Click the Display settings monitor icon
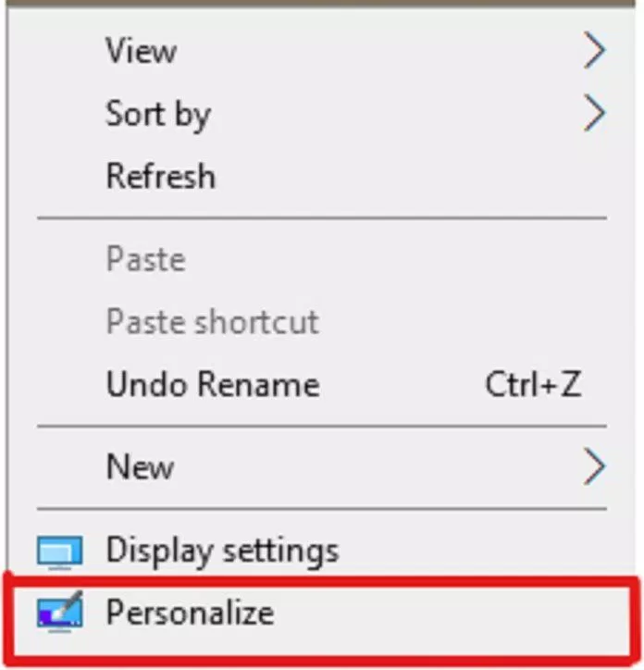 (x=59, y=552)
